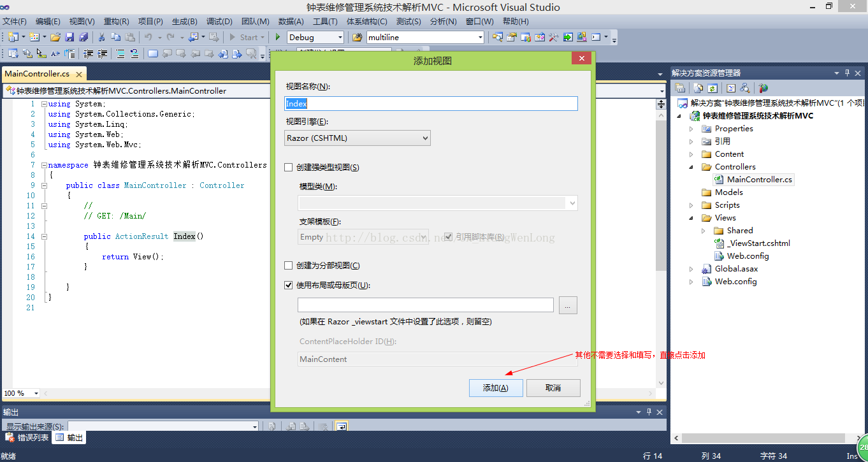Toggle a bookmark with the bookmark icon

pos(152,54)
